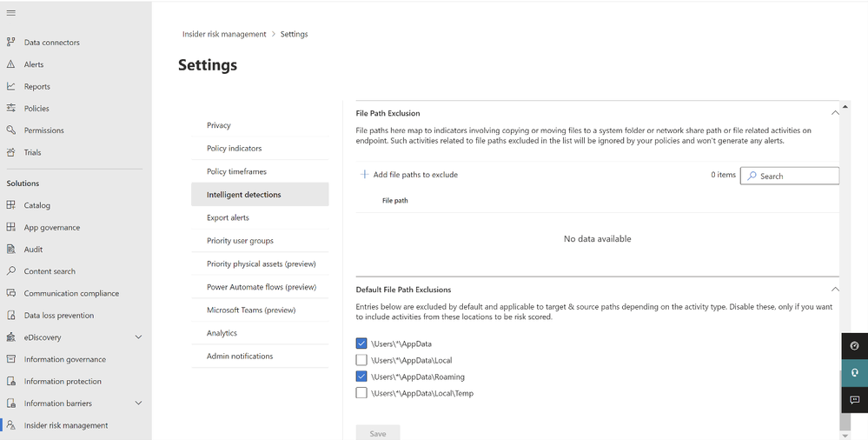The image size is (868, 440).
Task: Click the Insider risk management icon
Action: 11,425
